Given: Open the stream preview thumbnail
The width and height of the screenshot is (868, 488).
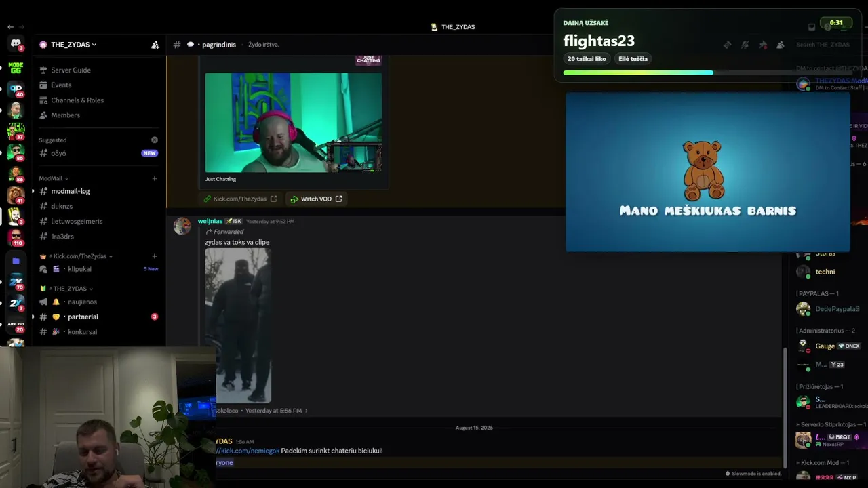Looking at the screenshot, I should point(293,123).
